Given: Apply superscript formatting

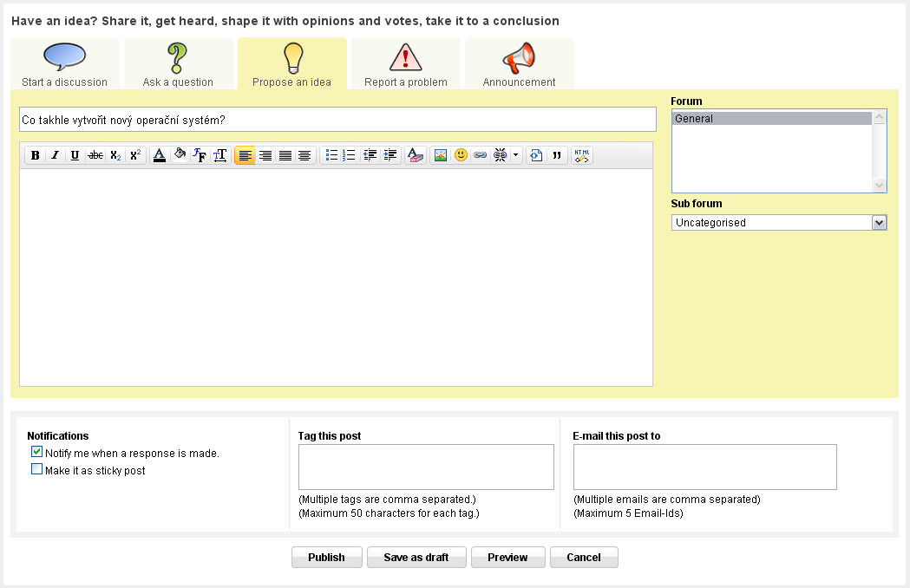Looking at the screenshot, I should click(x=135, y=155).
